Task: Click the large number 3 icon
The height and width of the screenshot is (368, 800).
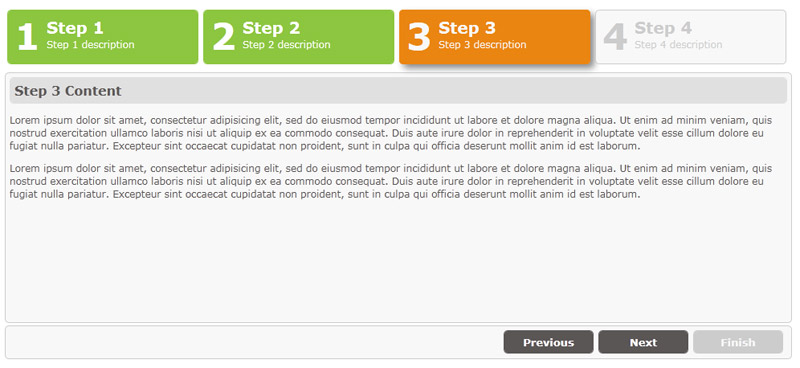Action: (419, 37)
